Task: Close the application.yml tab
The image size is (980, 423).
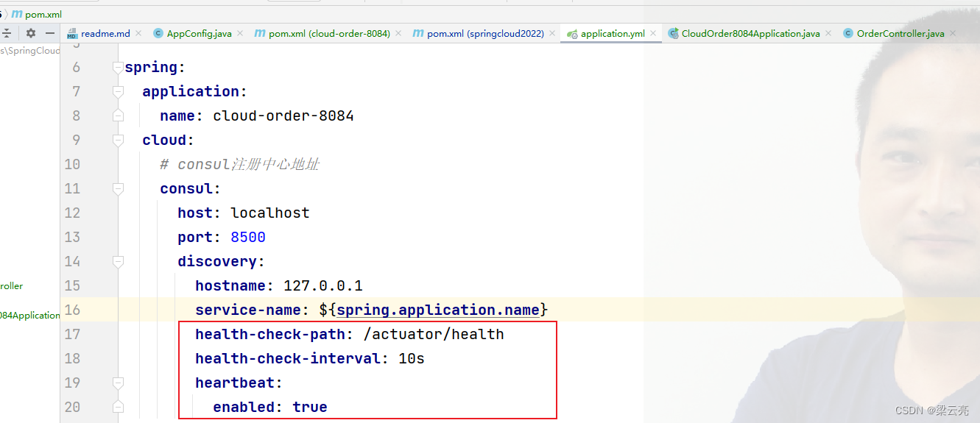Action: click(653, 33)
